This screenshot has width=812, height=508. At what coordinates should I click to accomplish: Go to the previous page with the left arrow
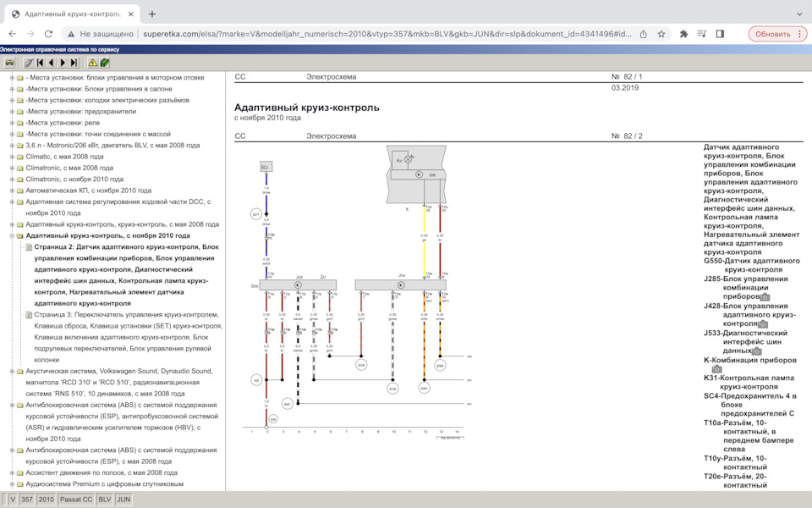pos(51,63)
